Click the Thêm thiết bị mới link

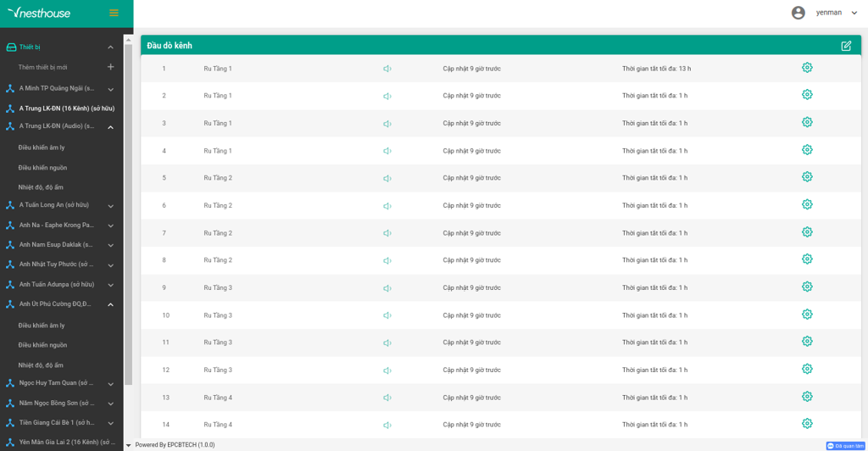(x=42, y=68)
